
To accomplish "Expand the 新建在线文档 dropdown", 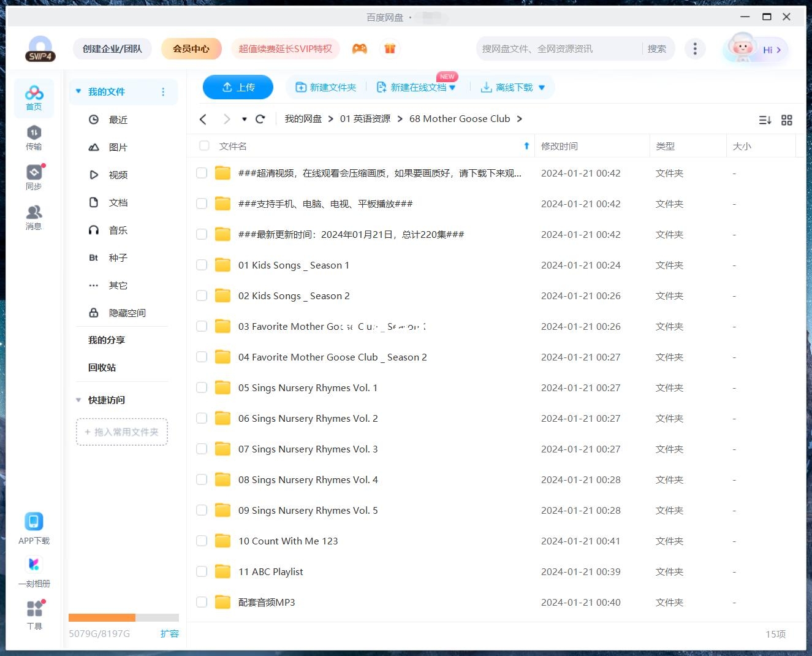I will (x=452, y=87).
